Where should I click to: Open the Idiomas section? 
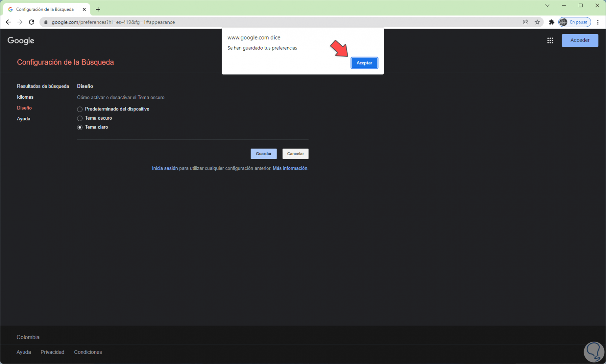point(25,97)
